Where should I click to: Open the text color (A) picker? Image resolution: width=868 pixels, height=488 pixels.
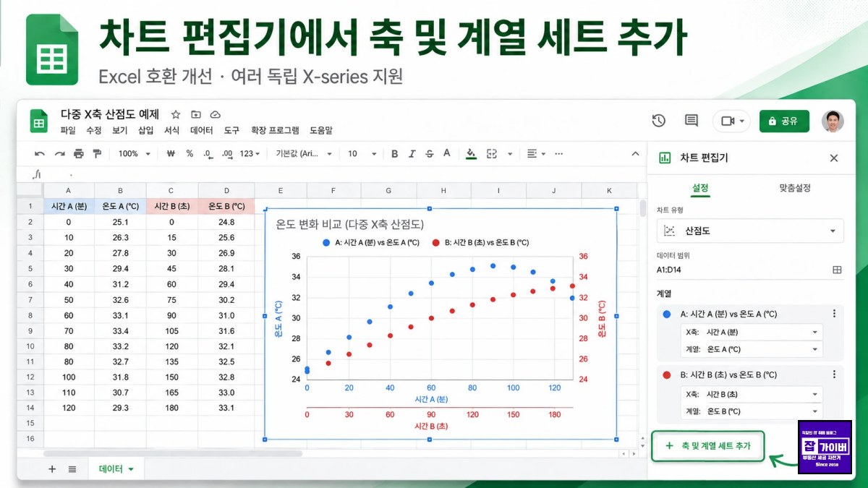click(x=447, y=153)
